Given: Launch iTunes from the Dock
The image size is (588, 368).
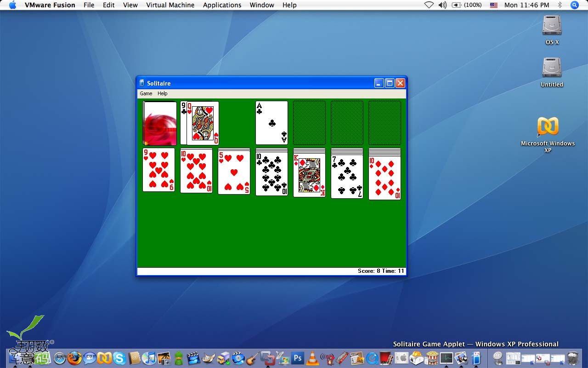Looking at the screenshot, I should [x=149, y=358].
